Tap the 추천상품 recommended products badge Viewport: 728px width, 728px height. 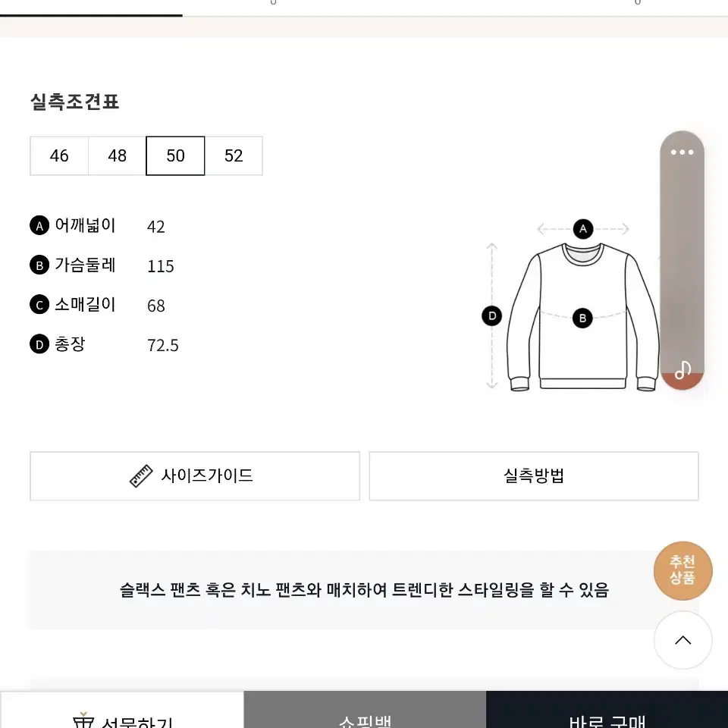[x=682, y=570]
